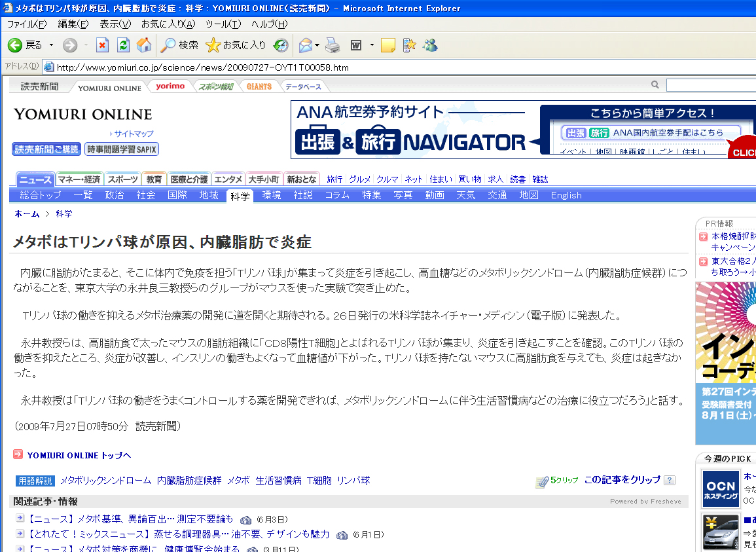
Task: Open the お気に入り(A) menu
Action: pos(168,24)
